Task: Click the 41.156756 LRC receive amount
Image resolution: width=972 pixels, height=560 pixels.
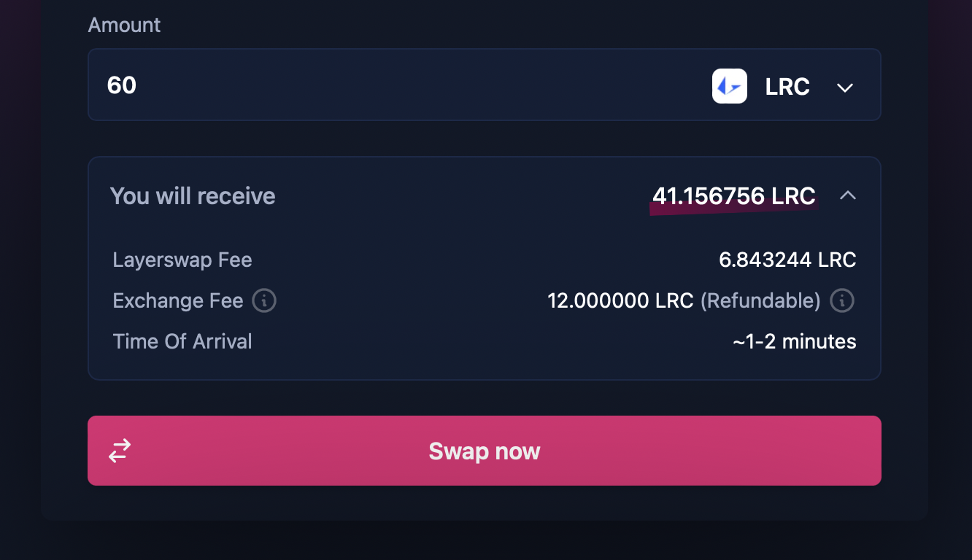Action: 733,195
